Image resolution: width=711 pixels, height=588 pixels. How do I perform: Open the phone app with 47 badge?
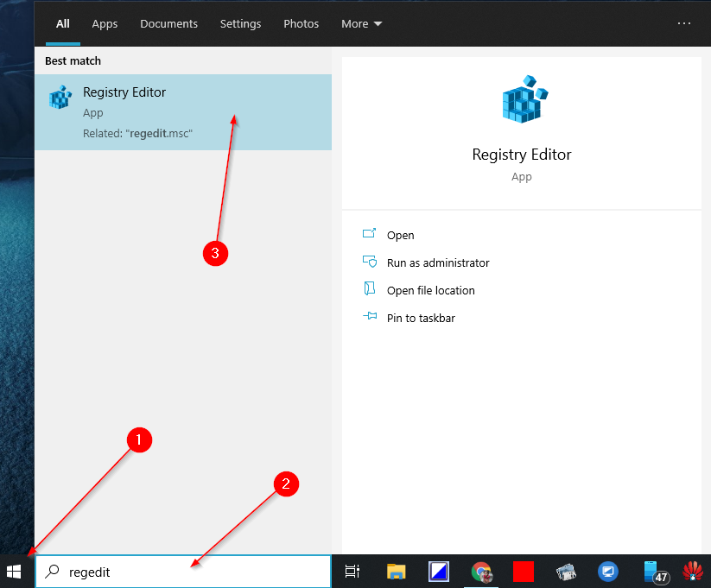[x=656, y=572]
